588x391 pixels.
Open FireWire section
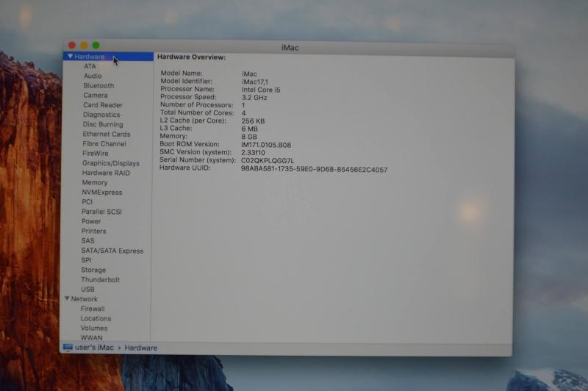pos(96,154)
